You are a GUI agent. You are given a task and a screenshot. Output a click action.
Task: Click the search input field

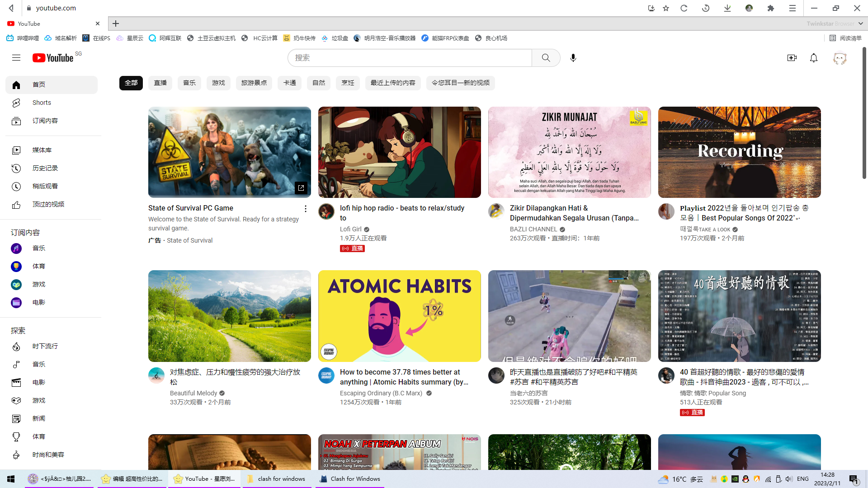(410, 58)
